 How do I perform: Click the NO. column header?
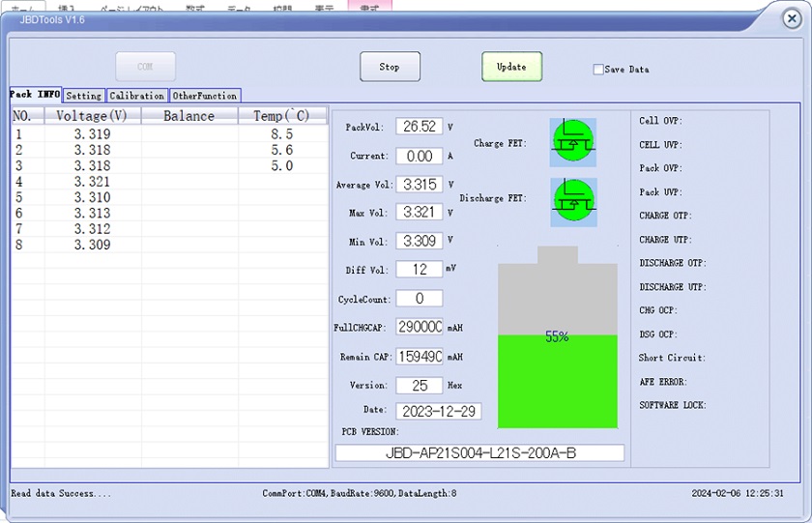pos(27,115)
